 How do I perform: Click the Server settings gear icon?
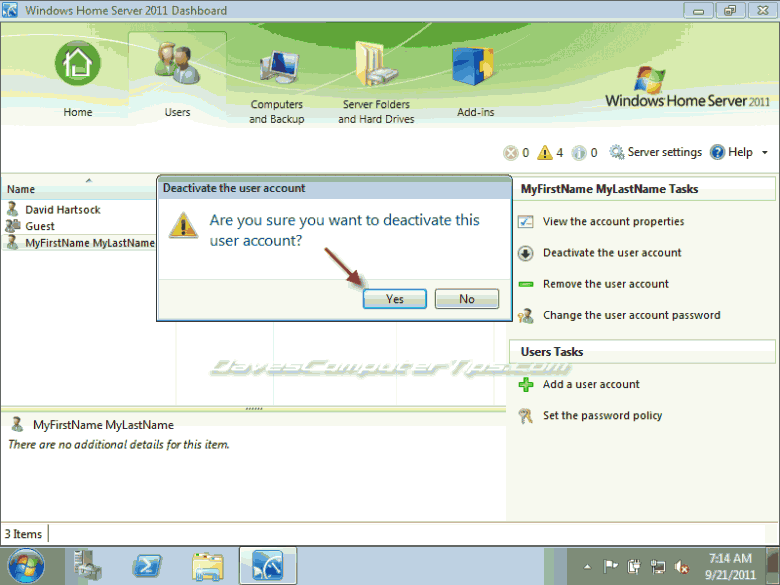pos(617,152)
